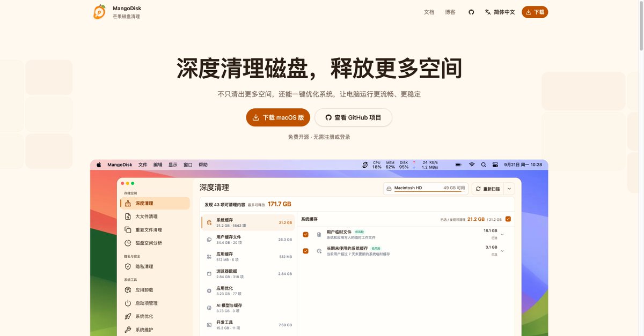Uncheck the 长期未使用的系统缓存 checkbox
Screen dimensions: 644x336
coord(306,251)
